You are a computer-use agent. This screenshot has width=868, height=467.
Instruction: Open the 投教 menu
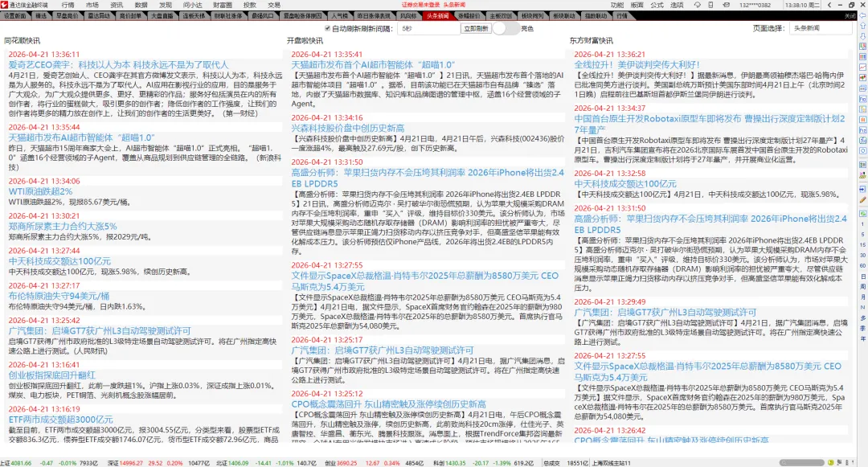[x=250, y=5]
